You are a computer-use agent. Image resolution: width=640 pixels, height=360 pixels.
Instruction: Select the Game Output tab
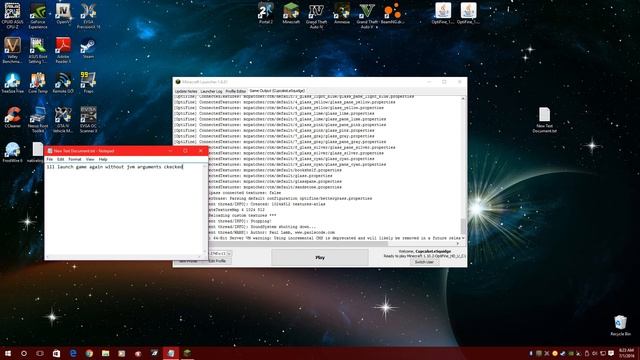click(x=277, y=91)
